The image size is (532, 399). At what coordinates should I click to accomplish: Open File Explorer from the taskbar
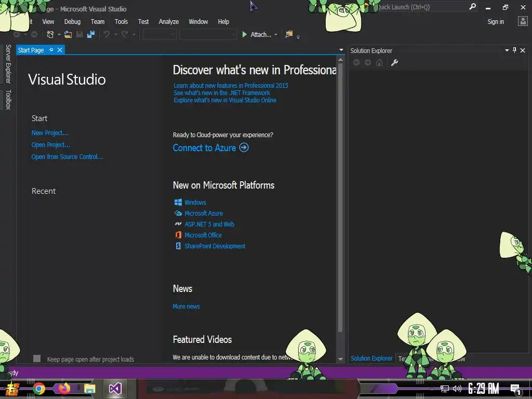point(89,389)
